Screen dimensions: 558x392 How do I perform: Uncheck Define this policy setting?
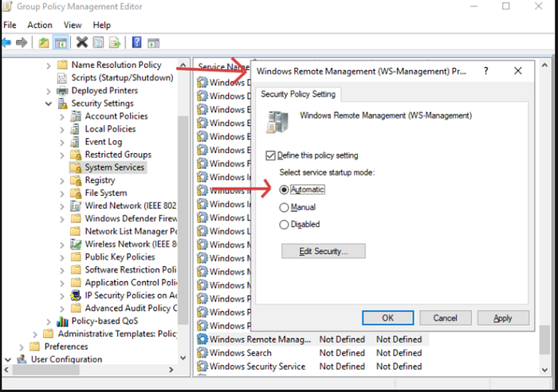tap(270, 155)
